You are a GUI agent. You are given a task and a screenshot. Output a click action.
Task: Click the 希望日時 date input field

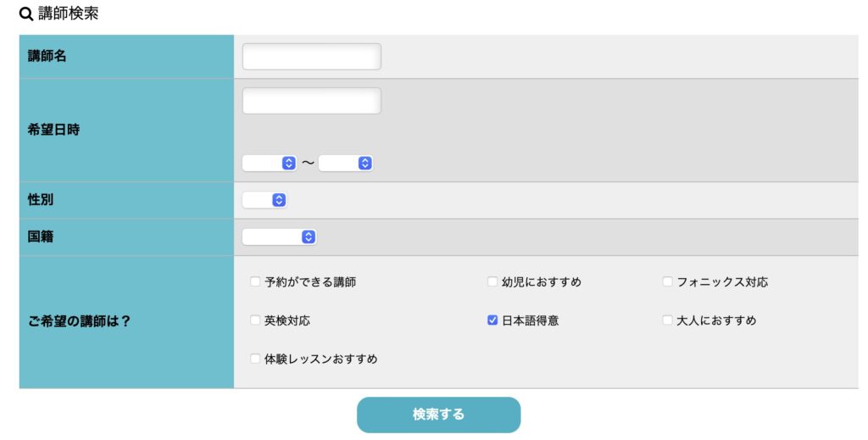[x=311, y=101]
